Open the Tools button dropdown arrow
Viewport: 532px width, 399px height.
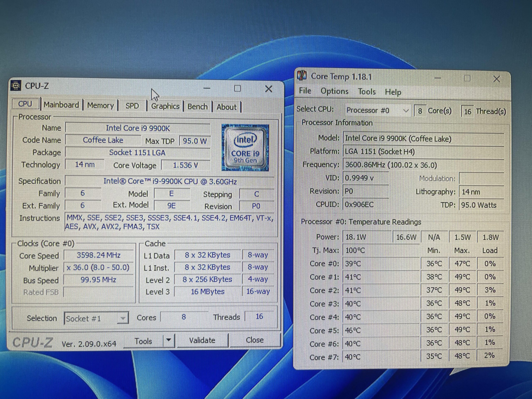tap(169, 340)
